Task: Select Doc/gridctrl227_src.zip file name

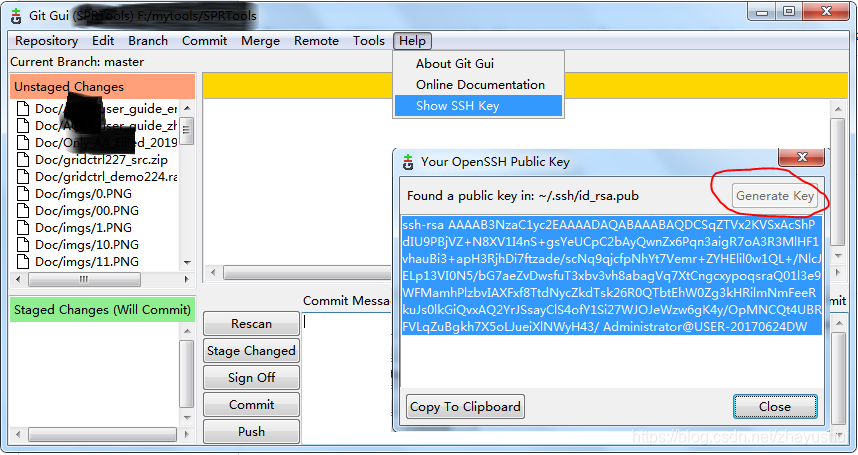Action: (101, 160)
